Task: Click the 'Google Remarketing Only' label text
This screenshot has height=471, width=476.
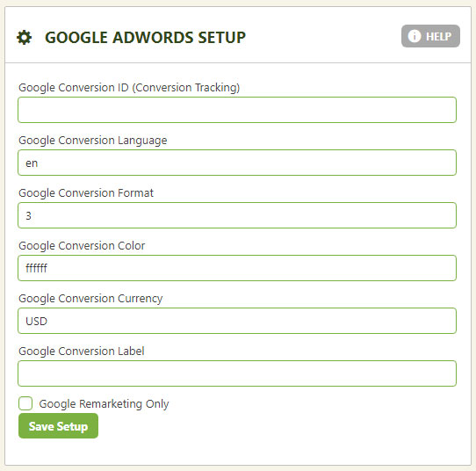Action: pyautogui.click(x=104, y=404)
